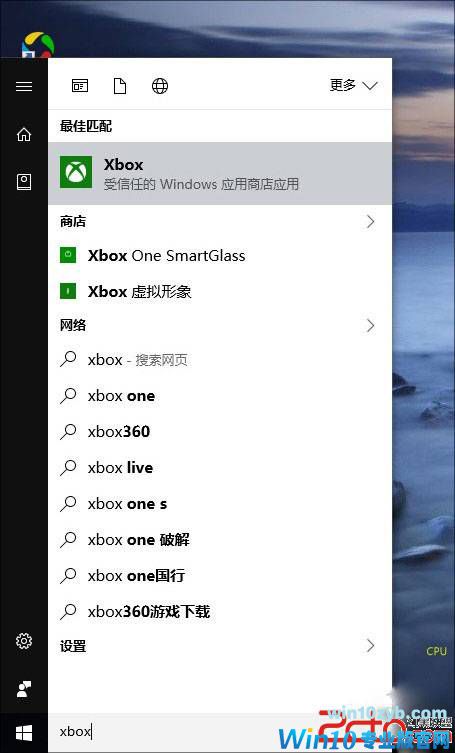This screenshot has height=753, width=455.
Task: Expand the 设置 section chevron
Action: 370,646
